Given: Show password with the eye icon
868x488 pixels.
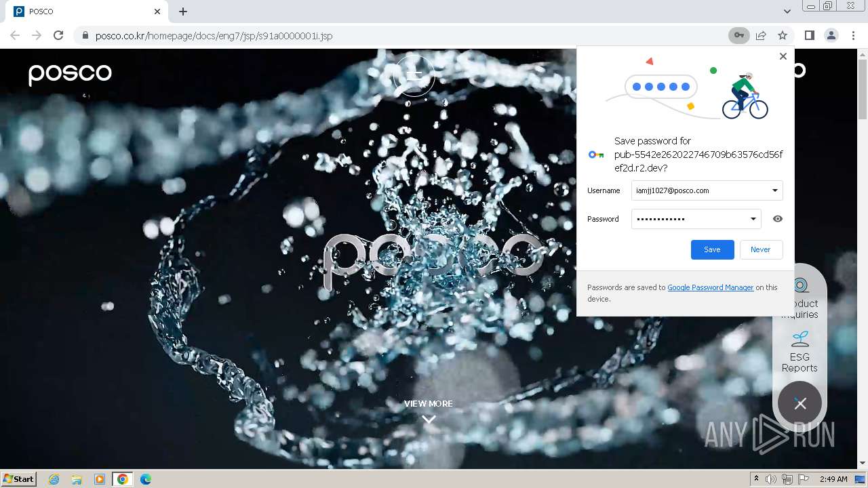Looking at the screenshot, I should (x=778, y=219).
